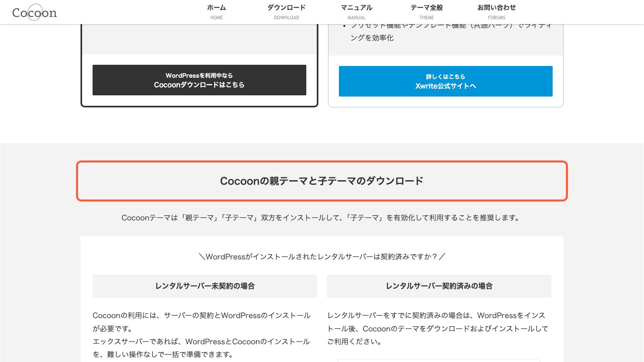The width and height of the screenshot is (644, 362).
Task: Open the ダウンロード DOWNLOAD menu item
Action: 287,12
